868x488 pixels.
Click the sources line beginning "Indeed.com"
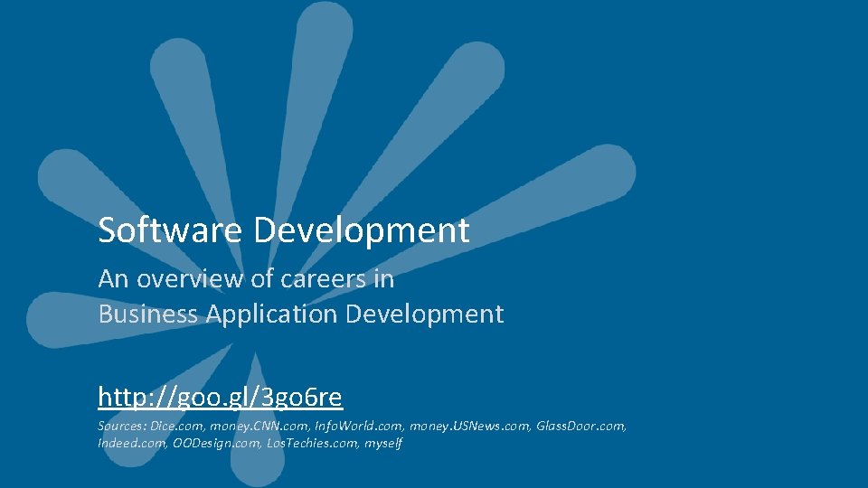tap(250, 443)
